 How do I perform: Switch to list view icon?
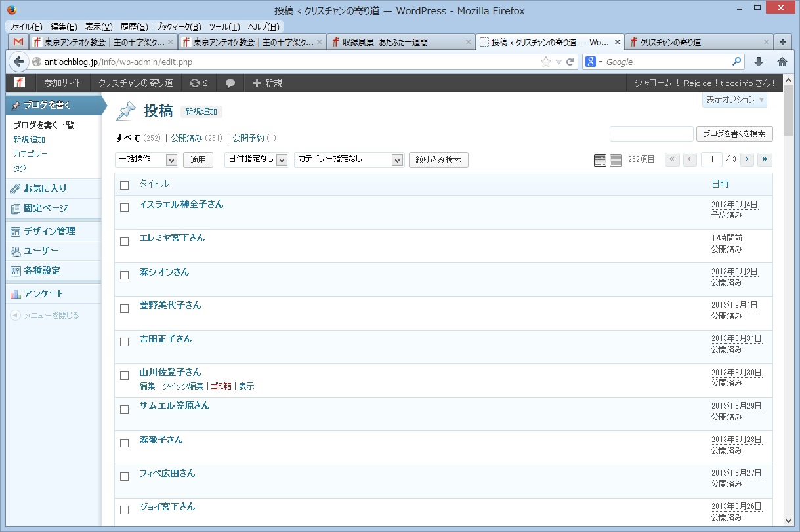tap(600, 160)
